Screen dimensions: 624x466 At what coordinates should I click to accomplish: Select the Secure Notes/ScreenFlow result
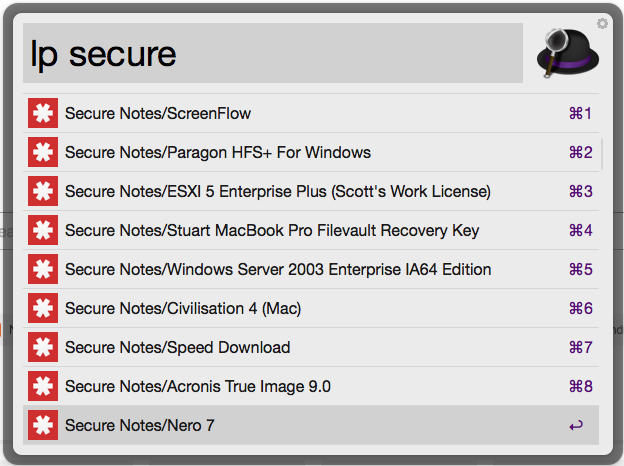pos(158,114)
